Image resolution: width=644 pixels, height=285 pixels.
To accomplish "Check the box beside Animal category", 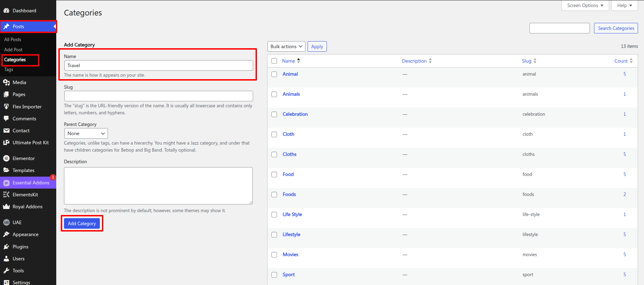I will tap(274, 74).
